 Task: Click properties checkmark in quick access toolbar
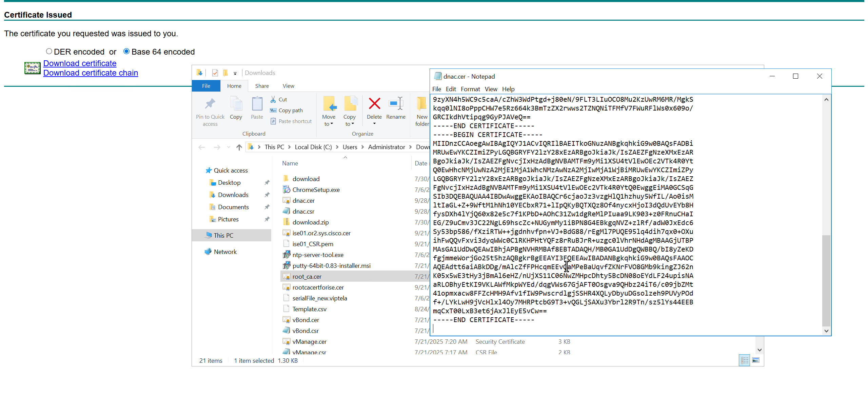pyautogui.click(x=215, y=73)
